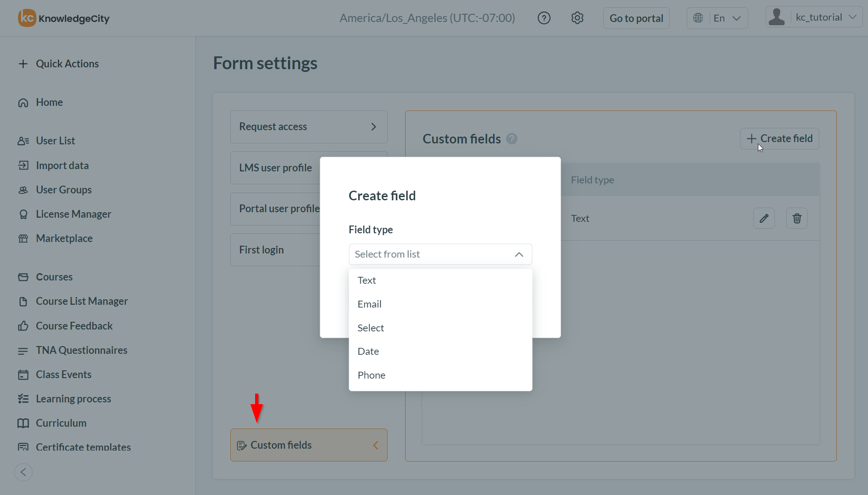This screenshot has height=495, width=868.
Task: Click the trash delete icon in field row
Action: coord(797,219)
